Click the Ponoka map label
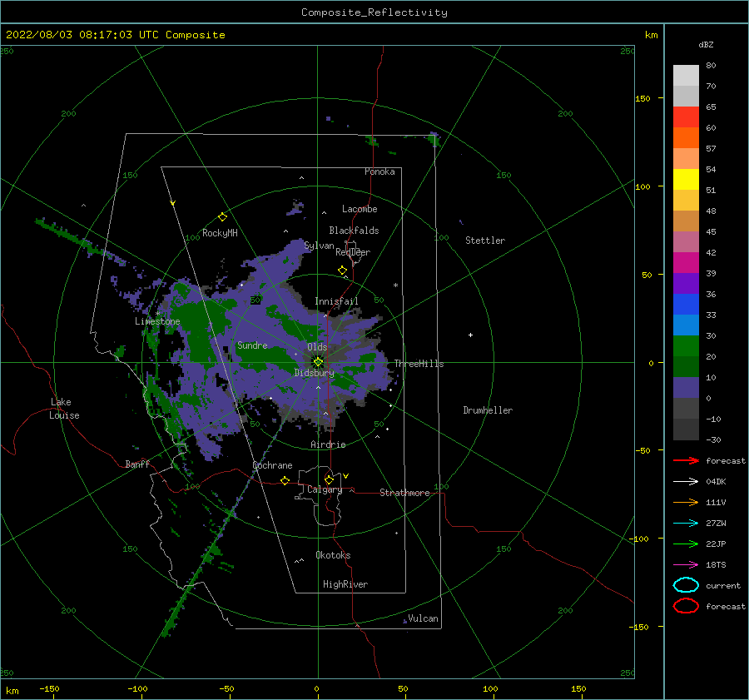The image size is (749, 700). 379,171
